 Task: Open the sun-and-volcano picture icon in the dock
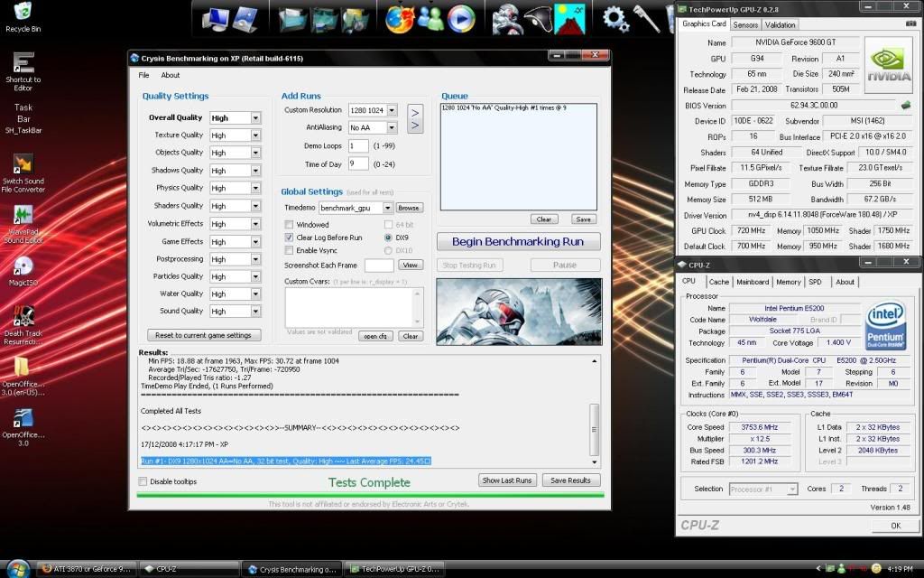click(x=570, y=19)
